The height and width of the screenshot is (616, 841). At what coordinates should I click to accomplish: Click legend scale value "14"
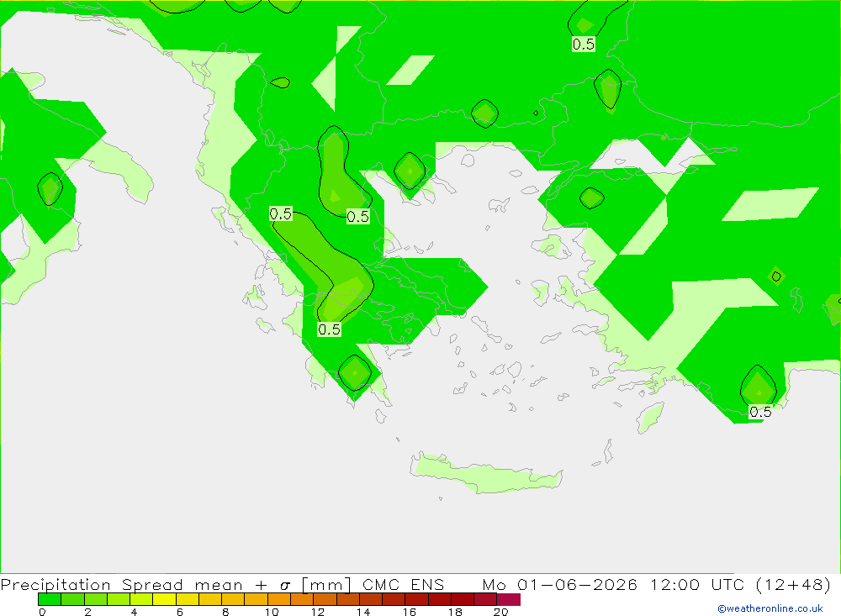tap(363, 612)
